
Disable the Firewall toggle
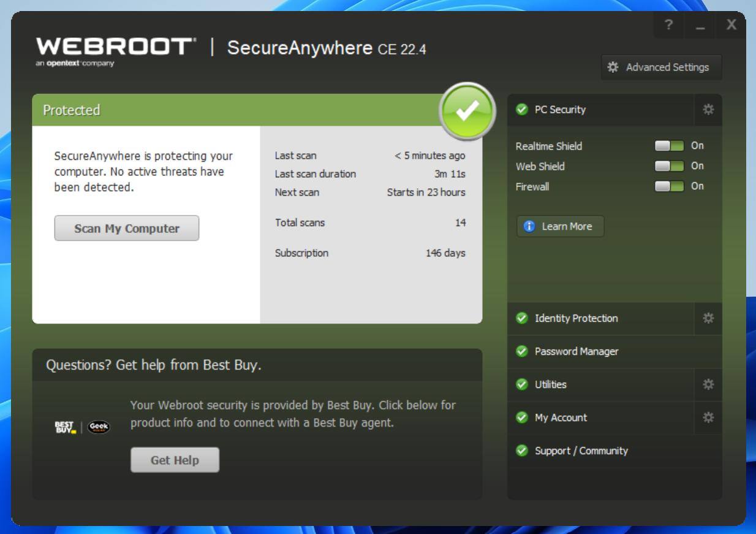click(669, 186)
